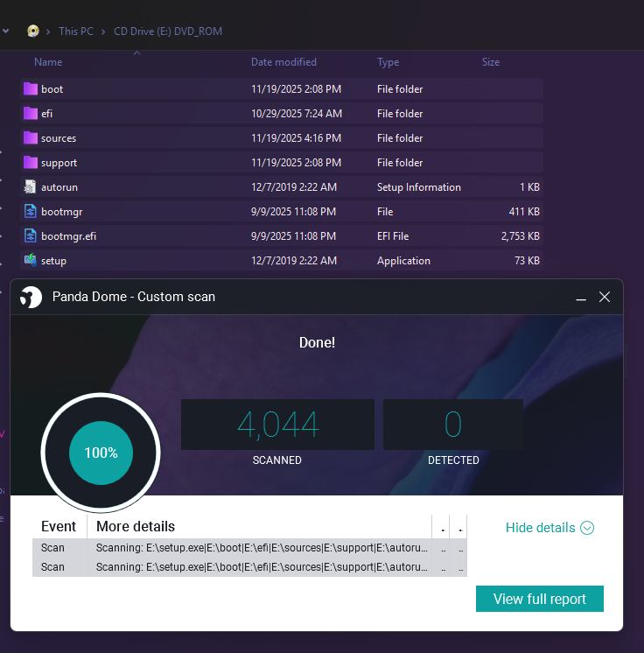Select the sources folder name
Image resolution: width=644 pixels, height=653 pixels.
59,138
